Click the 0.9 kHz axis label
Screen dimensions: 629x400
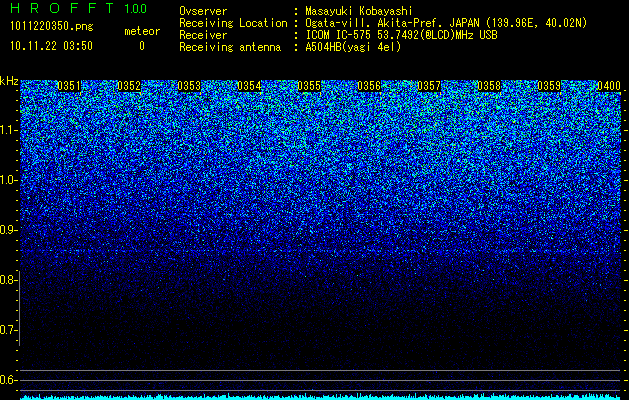click(x=7, y=230)
